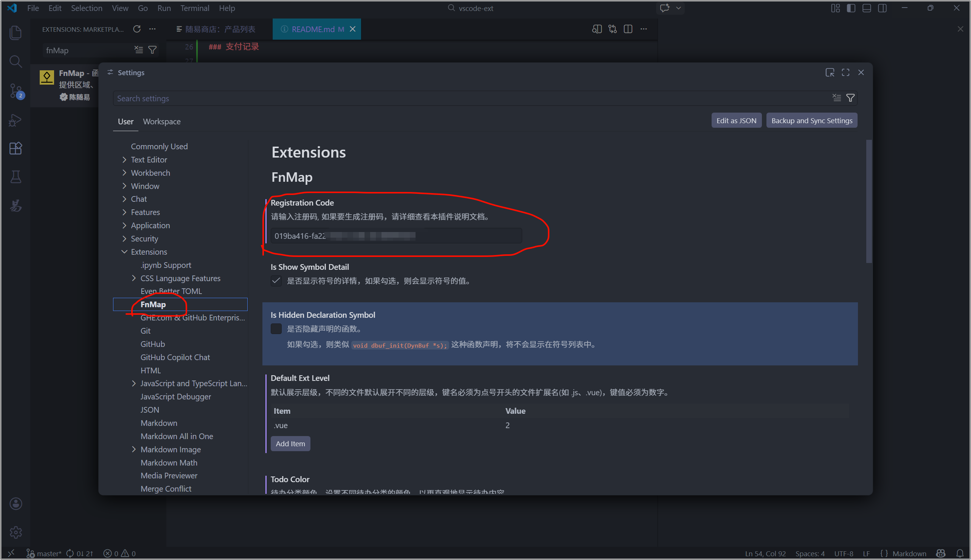Enable Is Hidden Declaration Symbol checkbox
Screen dimensions: 971x560
coord(276,329)
